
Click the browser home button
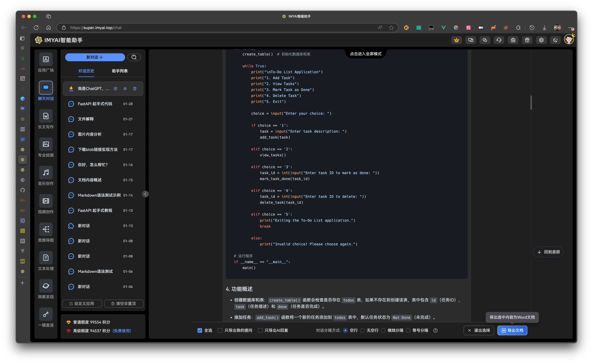click(49, 28)
